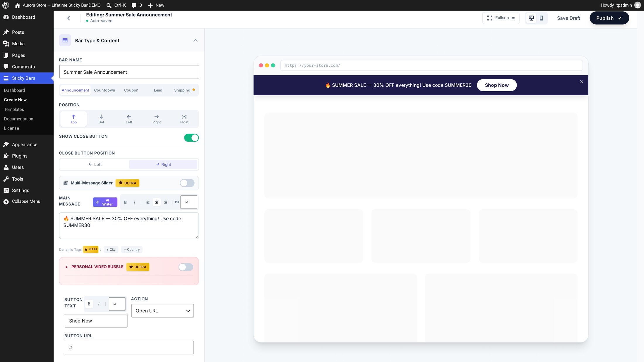644x362 pixels.
Task: Collapse the Bar Type & Content section
Action: click(x=196, y=40)
